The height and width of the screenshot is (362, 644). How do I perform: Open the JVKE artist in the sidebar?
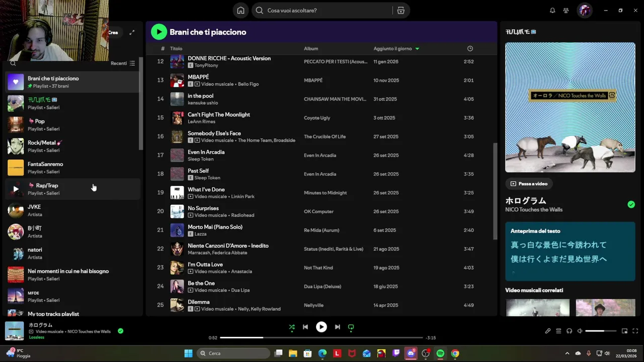[73, 210]
